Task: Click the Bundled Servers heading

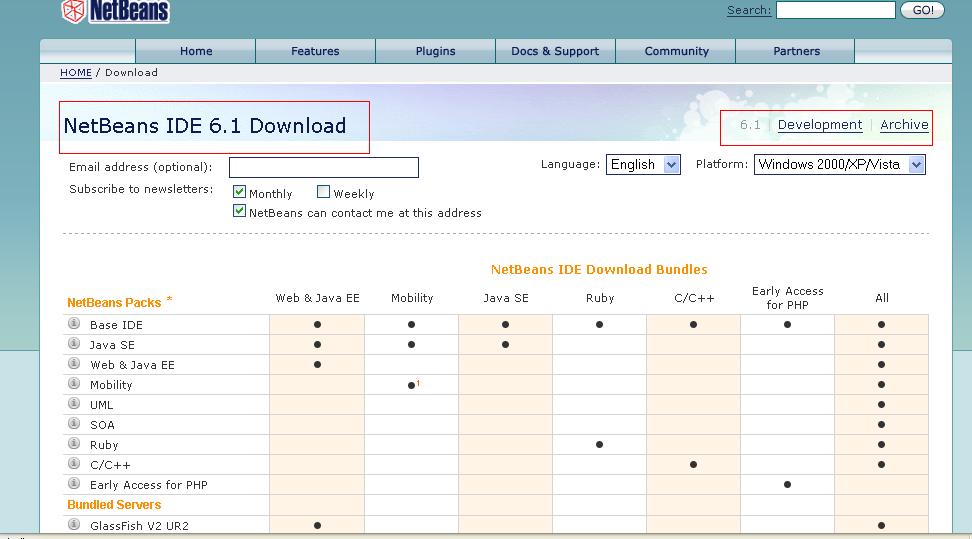Action: point(114,505)
